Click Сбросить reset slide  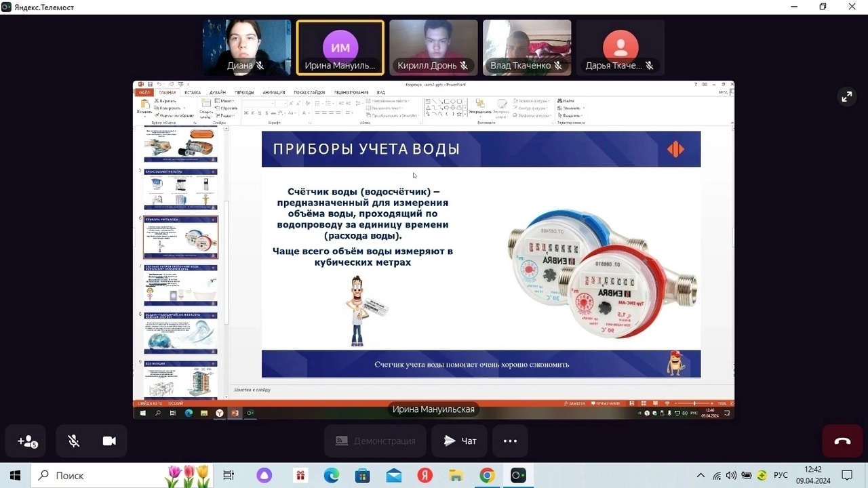point(227,108)
